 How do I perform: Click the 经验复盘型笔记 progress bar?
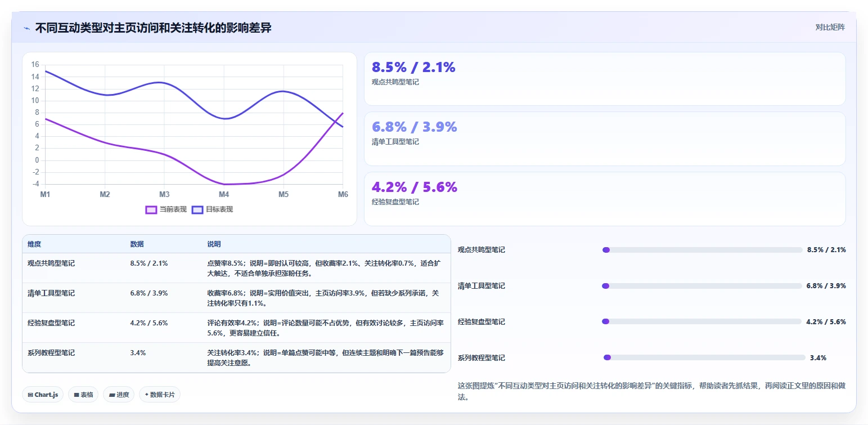(x=702, y=321)
